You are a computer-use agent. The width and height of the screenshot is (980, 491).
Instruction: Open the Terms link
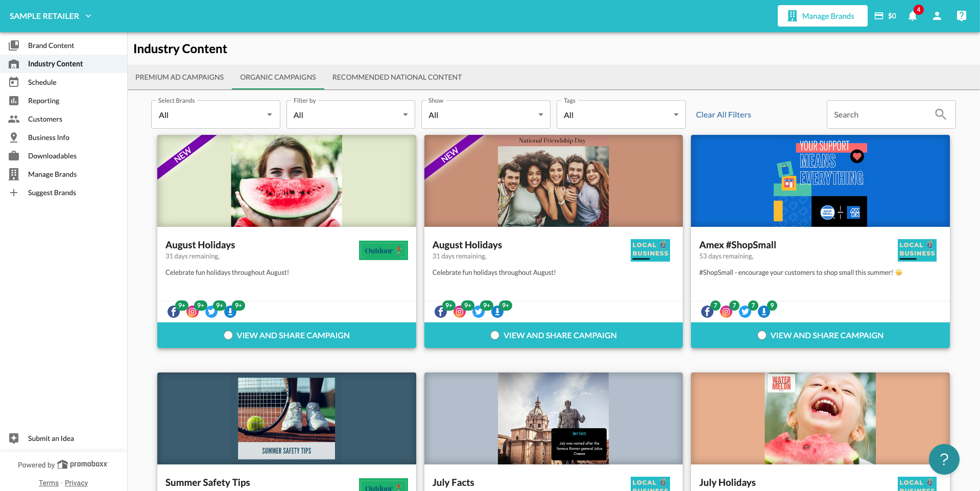tap(49, 483)
